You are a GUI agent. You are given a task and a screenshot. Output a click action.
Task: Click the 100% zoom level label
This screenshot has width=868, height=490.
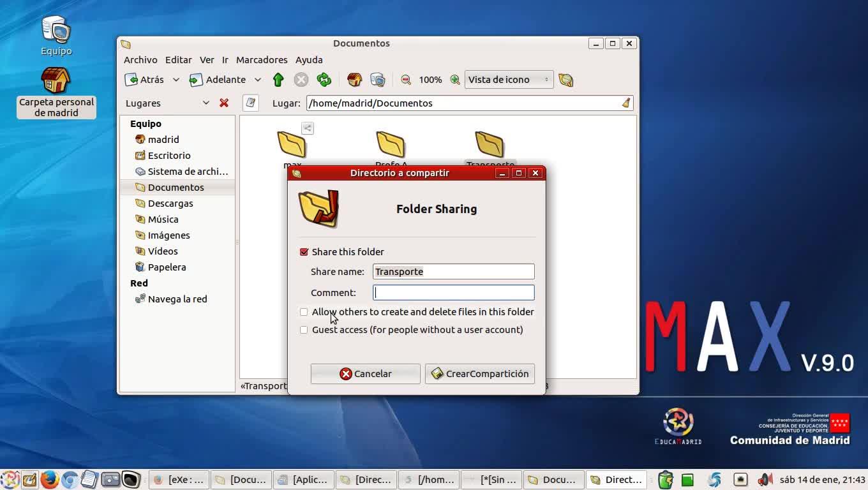(430, 80)
